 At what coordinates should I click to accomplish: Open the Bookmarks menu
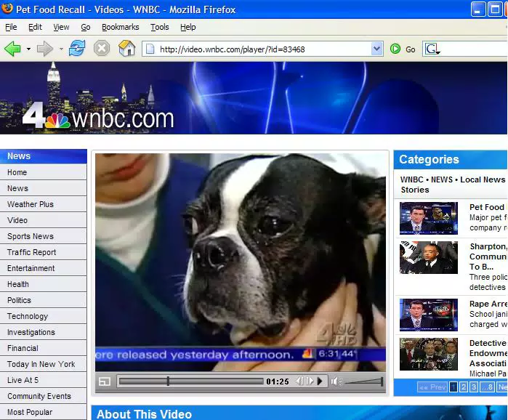tap(120, 27)
